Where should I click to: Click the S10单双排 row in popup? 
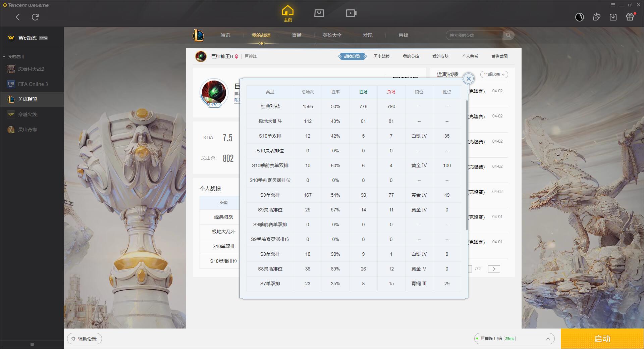(x=354, y=136)
